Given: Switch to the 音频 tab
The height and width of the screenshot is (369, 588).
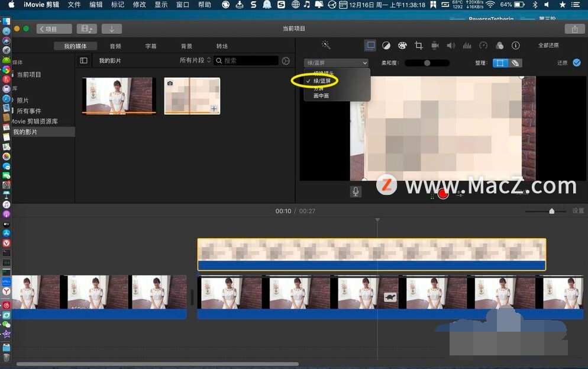Looking at the screenshot, I should coord(115,46).
